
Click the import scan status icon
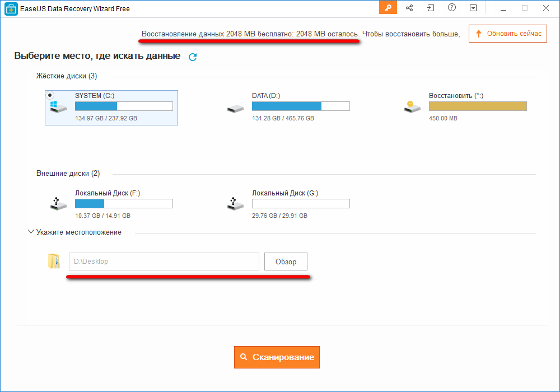pyautogui.click(x=430, y=8)
